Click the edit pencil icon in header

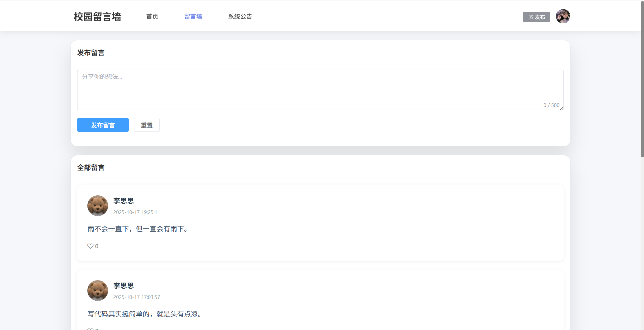531,17
